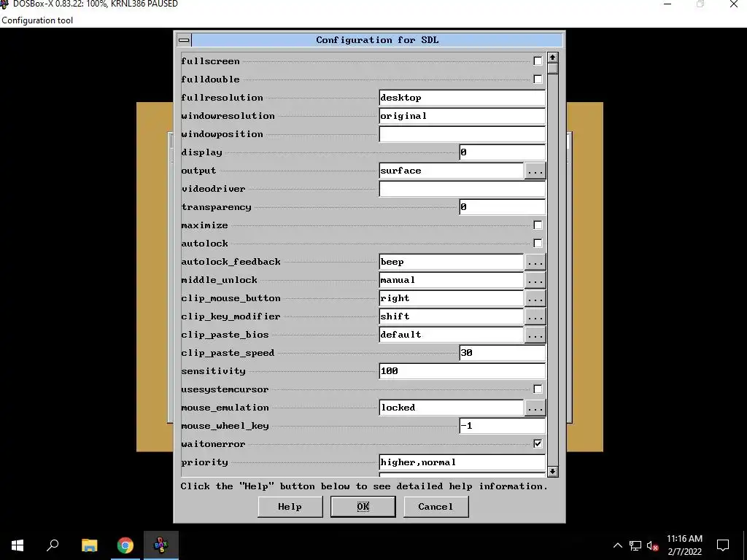747x560 pixels.
Task: Enable the fullscreen checkbox
Action: 538,61
